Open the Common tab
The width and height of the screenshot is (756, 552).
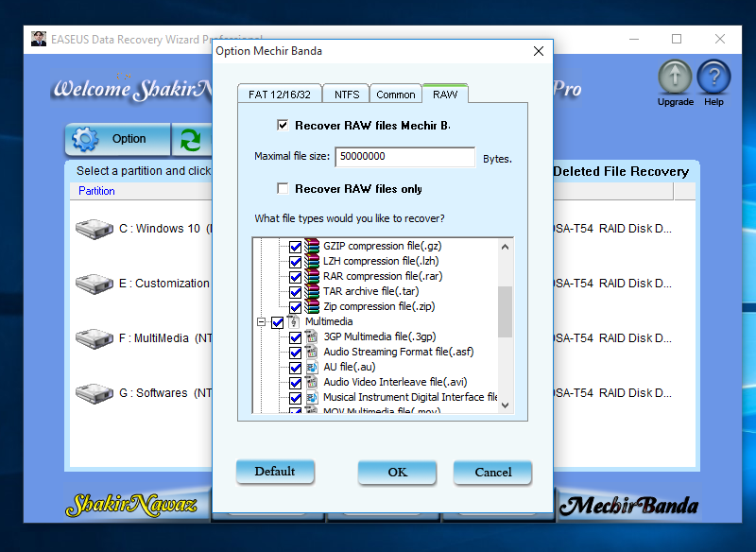click(x=395, y=94)
